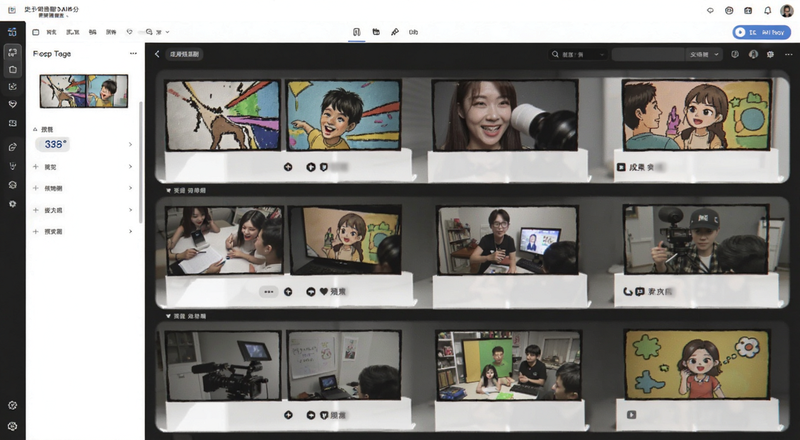Grab the left panel vertical scrollbar
800x440 pixels.
(141, 162)
